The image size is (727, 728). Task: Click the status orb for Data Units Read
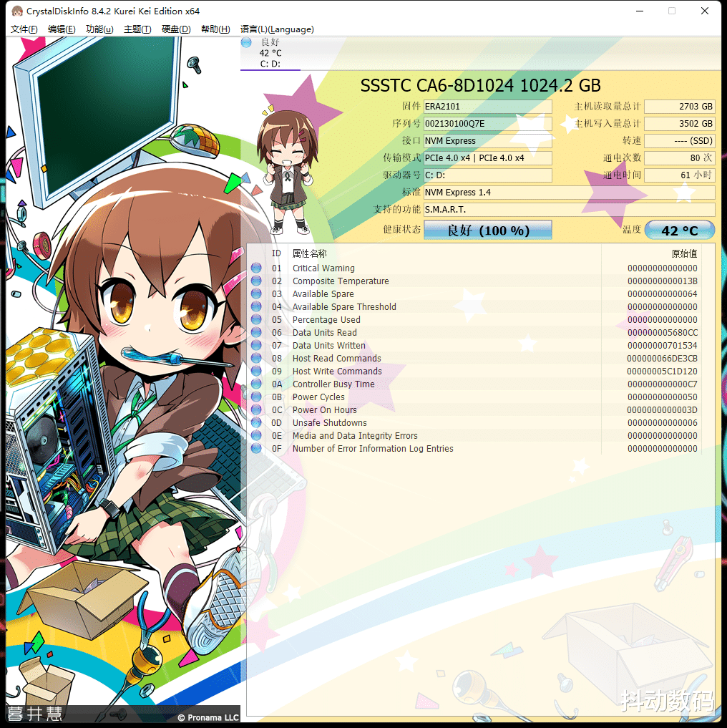pos(256,332)
